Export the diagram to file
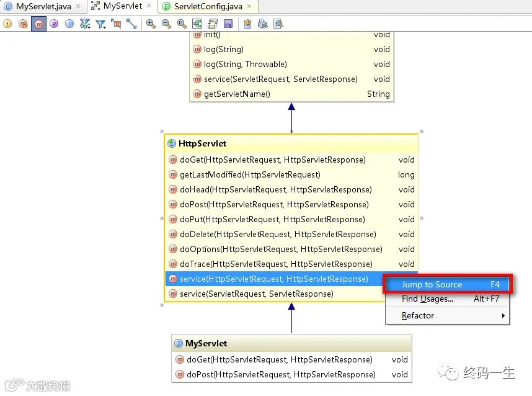Image resolution: width=532 pixels, height=396 pixels. tap(247, 24)
